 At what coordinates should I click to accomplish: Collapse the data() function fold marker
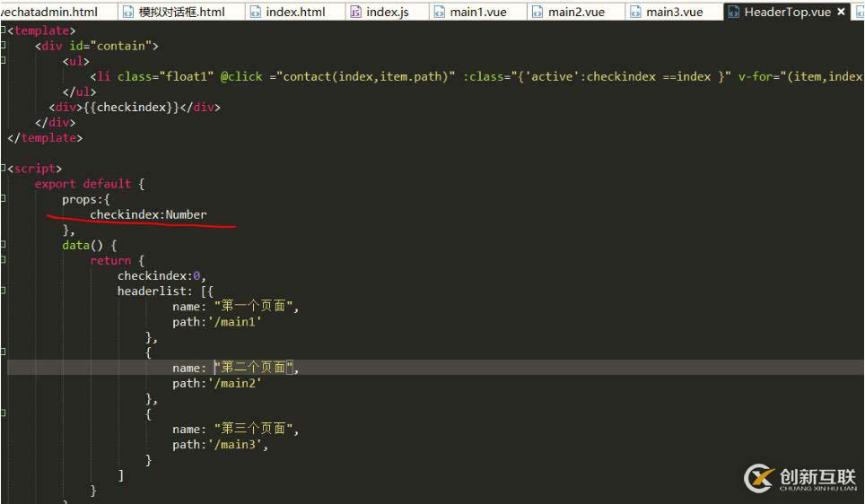(4, 245)
